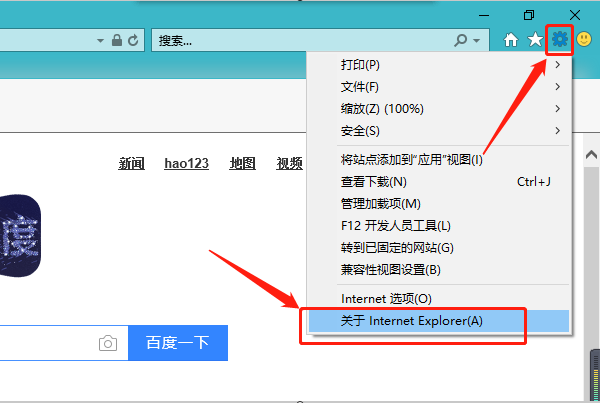600x403 pixels.
Task: Open 缩放(Z) (100%) menu item
Action: tap(439, 109)
